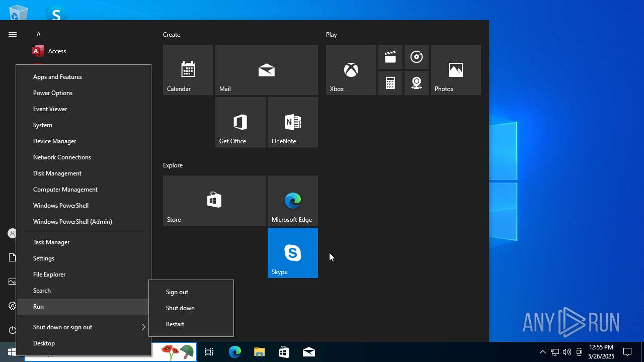The width and height of the screenshot is (644, 362).
Task: Open the Action Center notifications icon
Action: 627,352
